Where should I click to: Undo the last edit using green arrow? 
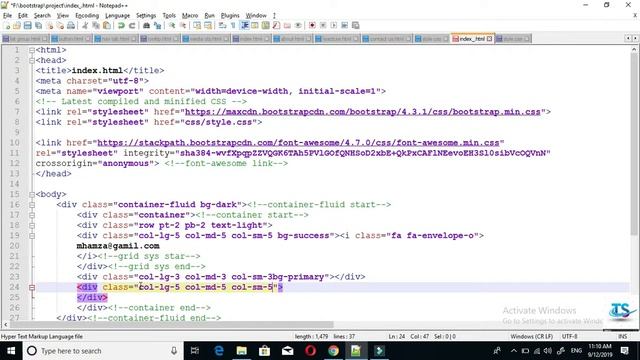(x=121, y=25)
